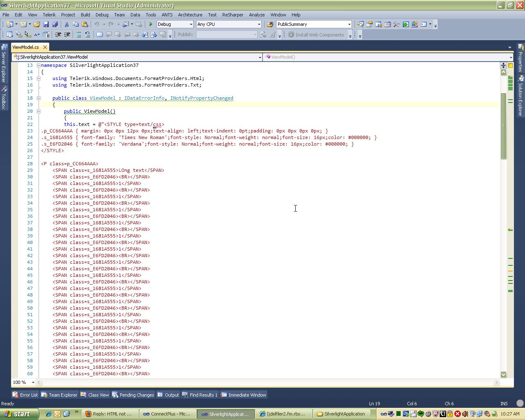The width and height of the screenshot is (525, 420).
Task: Click the New Project icon
Action: pyautogui.click(x=10, y=24)
